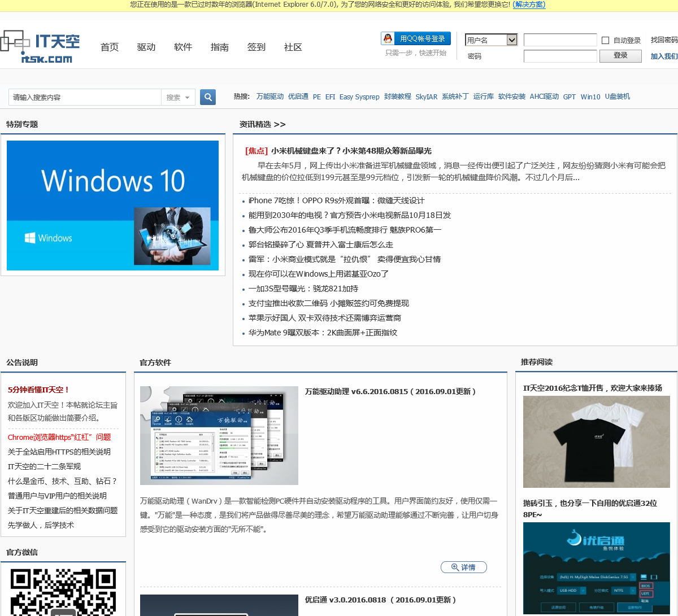Open the 找回密码 link
This screenshot has width=678, height=616.
point(664,40)
